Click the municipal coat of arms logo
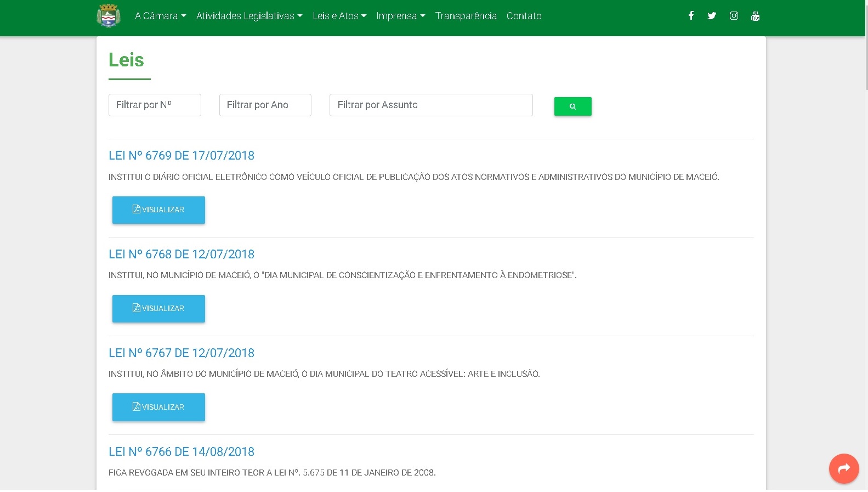 pos(109,16)
